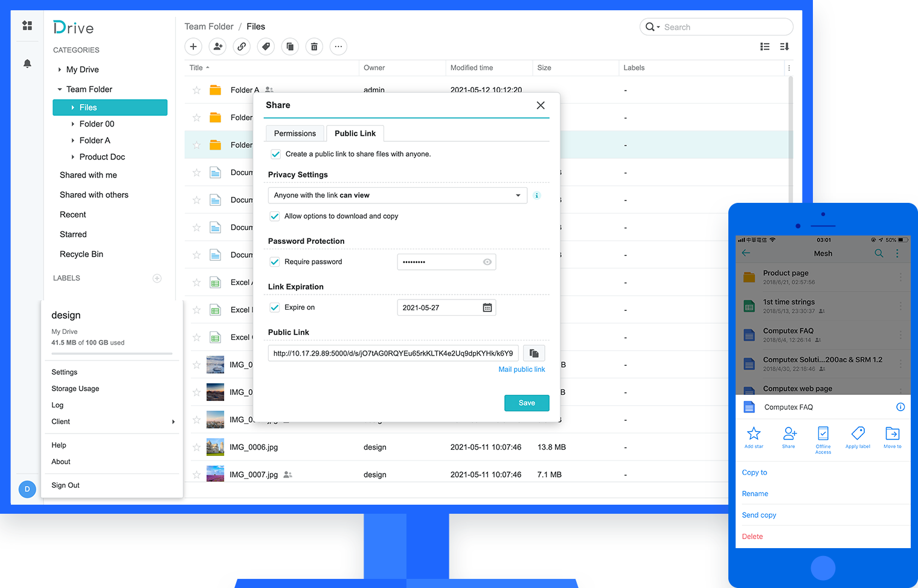Click the 'Mail public link' link
The height and width of the screenshot is (588, 918).
point(521,369)
